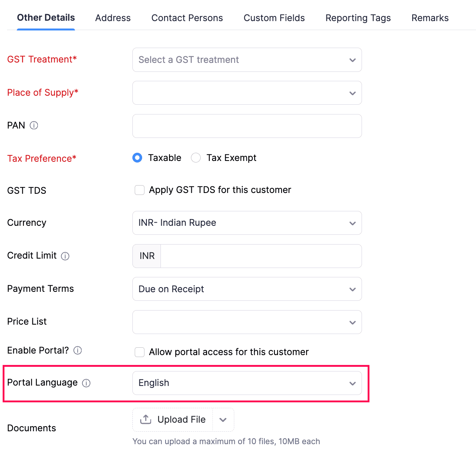
Task: Click the Portal Language info icon
Action: (86, 383)
